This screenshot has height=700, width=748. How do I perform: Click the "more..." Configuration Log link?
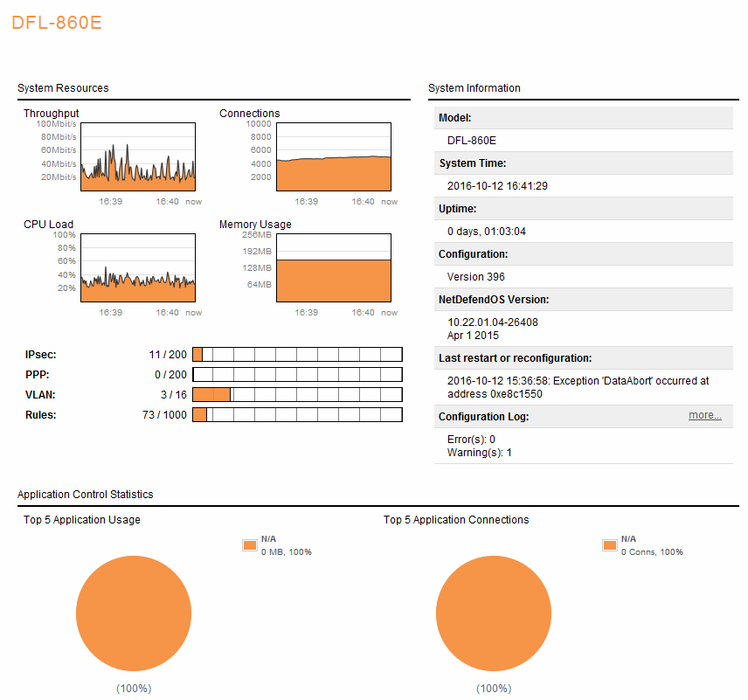click(x=704, y=416)
